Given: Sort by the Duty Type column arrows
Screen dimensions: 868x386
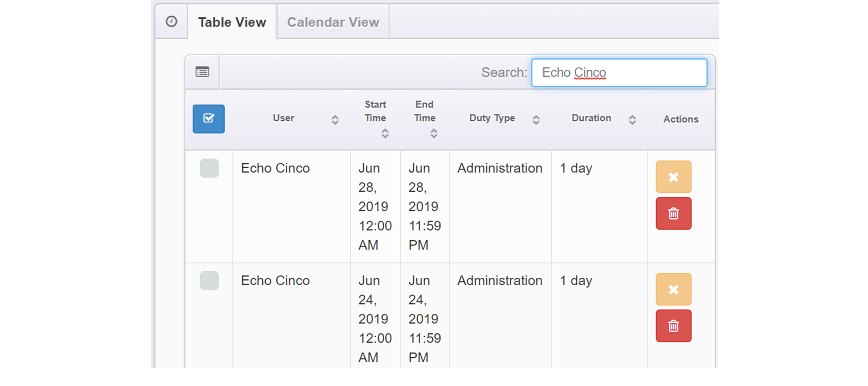Looking at the screenshot, I should pos(536,120).
